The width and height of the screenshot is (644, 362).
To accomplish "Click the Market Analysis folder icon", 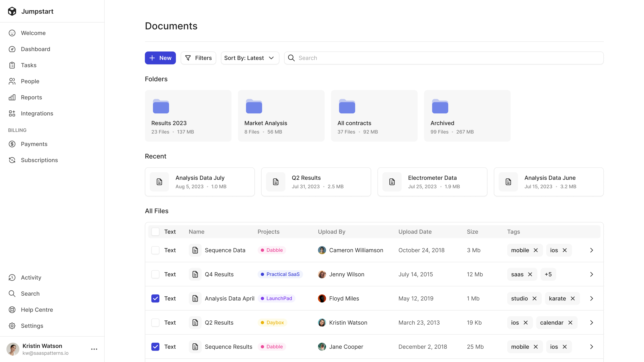I will click(x=254, y=106).
